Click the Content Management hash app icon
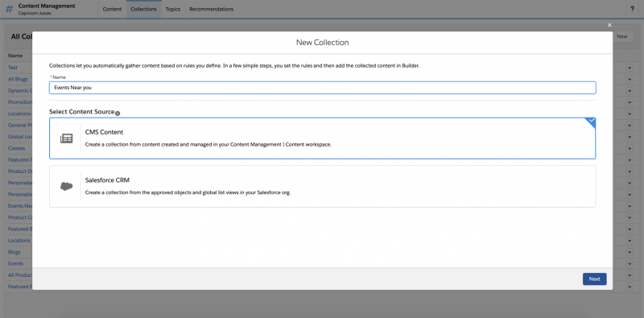 pos(9,9)
